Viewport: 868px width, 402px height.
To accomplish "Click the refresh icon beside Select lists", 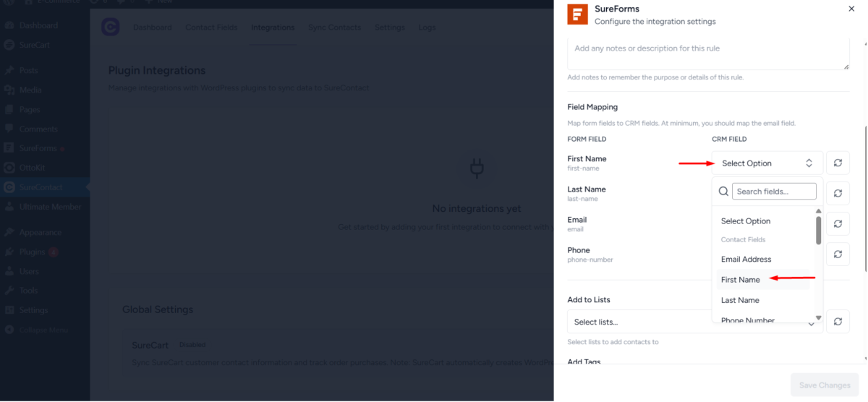I will 838,321.
